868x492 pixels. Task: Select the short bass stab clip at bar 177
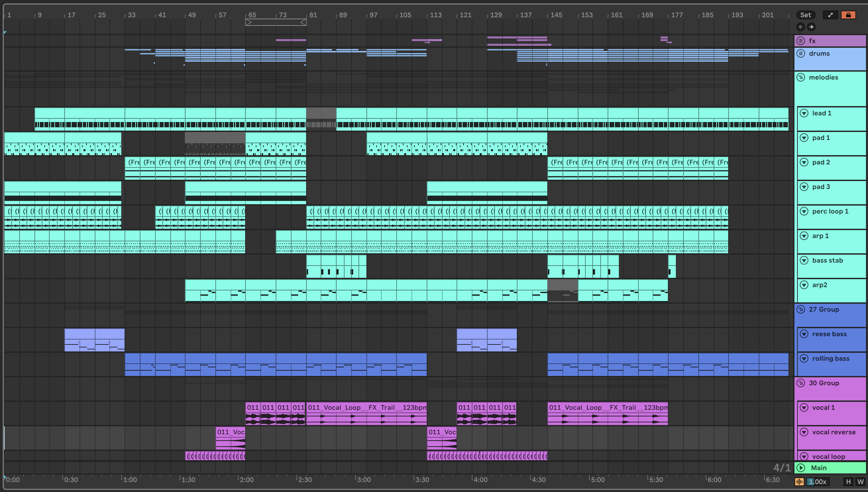click(672, 266)
